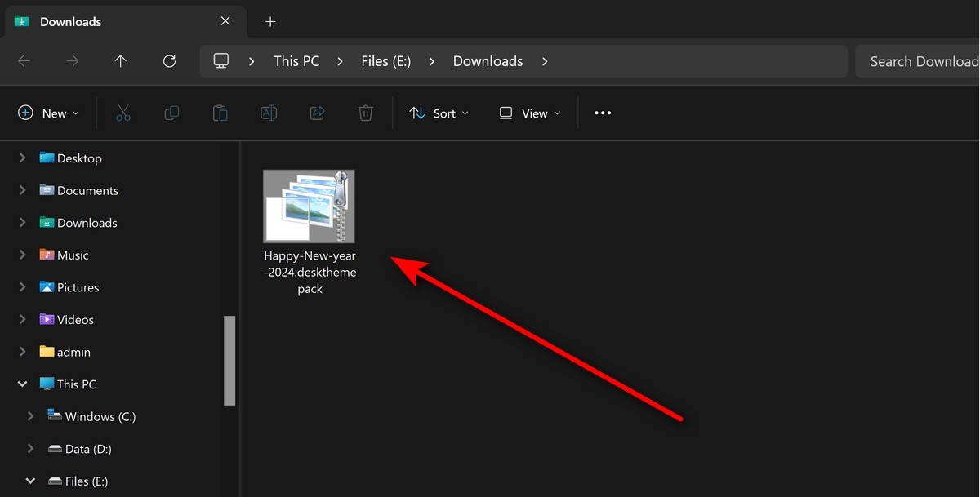Open Documents in the sidebar
980x497 pixels.
coord(87,190)
